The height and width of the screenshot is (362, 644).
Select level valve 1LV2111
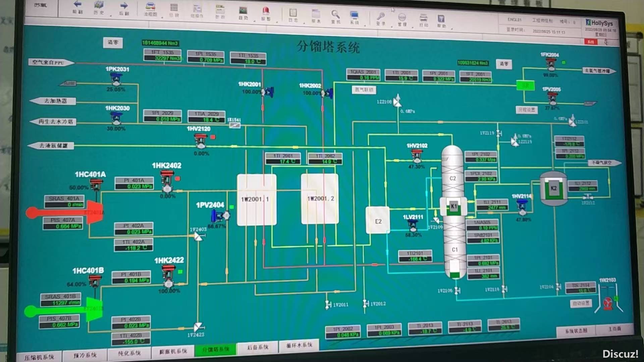tap(413, 225)
